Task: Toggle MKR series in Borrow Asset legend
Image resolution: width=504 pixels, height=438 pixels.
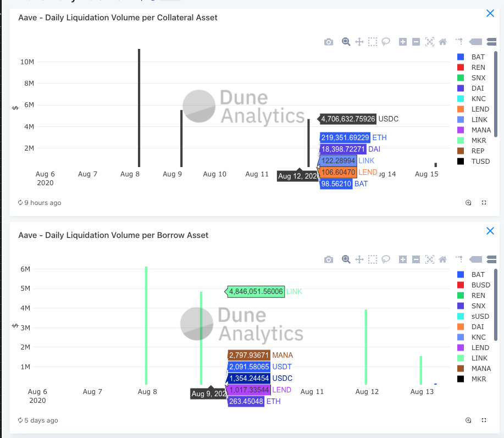Action: pos(472,379)
